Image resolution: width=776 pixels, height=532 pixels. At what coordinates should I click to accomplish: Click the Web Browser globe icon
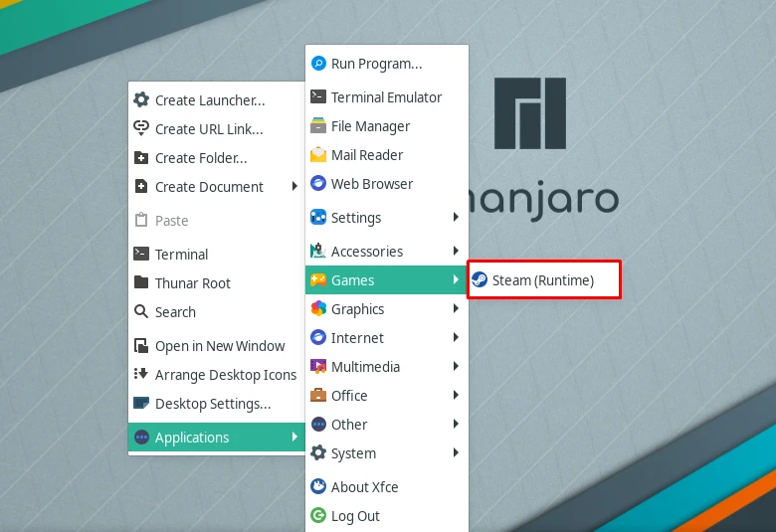[x=318, y=183]
